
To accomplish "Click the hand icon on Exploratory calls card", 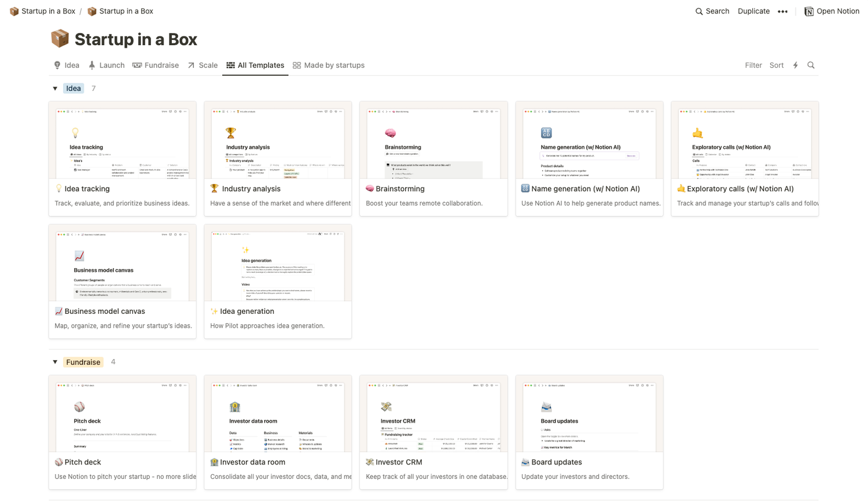I will click(681, 189).
